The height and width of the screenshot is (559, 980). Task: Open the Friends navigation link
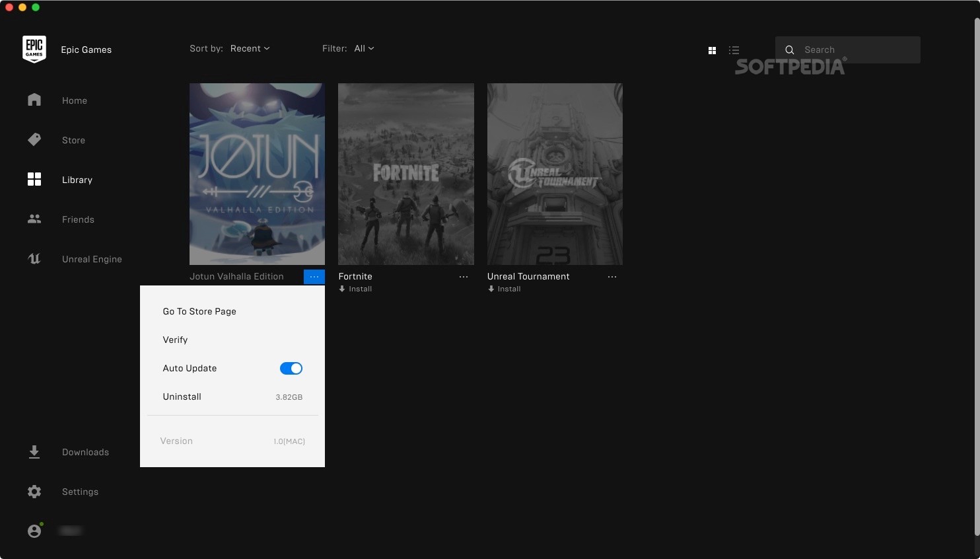tap(78, 219)
